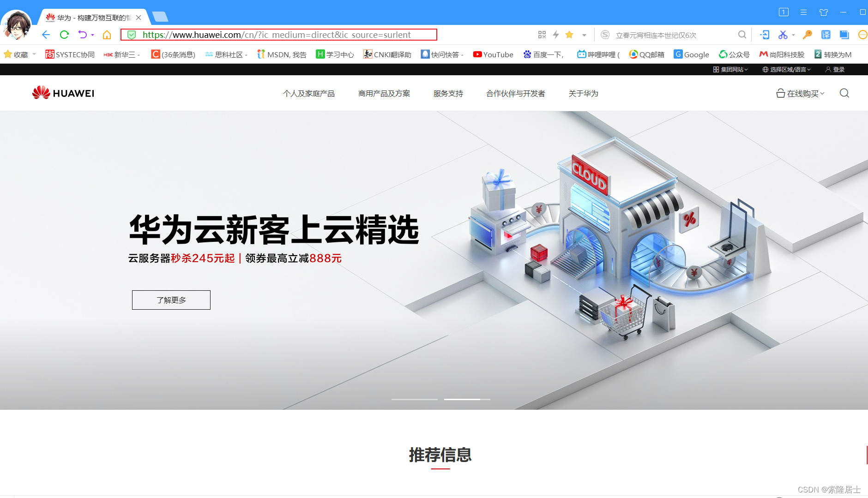Open 服务支持 menu

pos(448,94)
